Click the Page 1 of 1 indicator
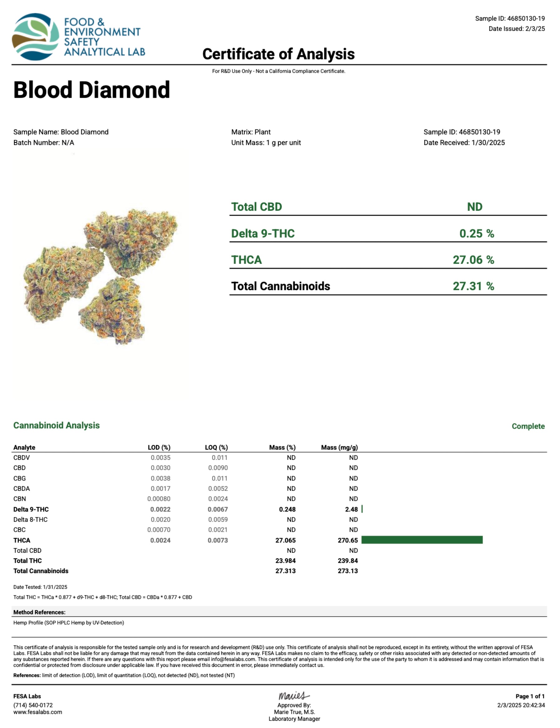Image resolution: width=560 pixels, height=728 pixels. 530,696
